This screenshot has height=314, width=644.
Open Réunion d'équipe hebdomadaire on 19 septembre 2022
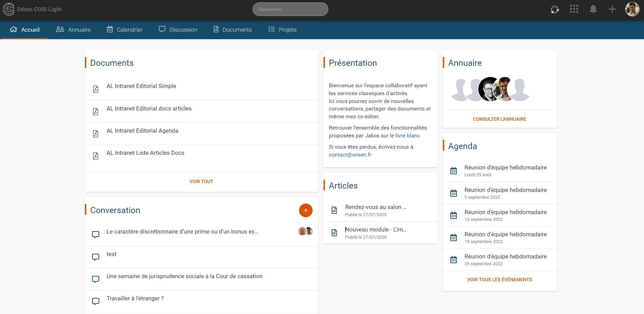(506, 234)
